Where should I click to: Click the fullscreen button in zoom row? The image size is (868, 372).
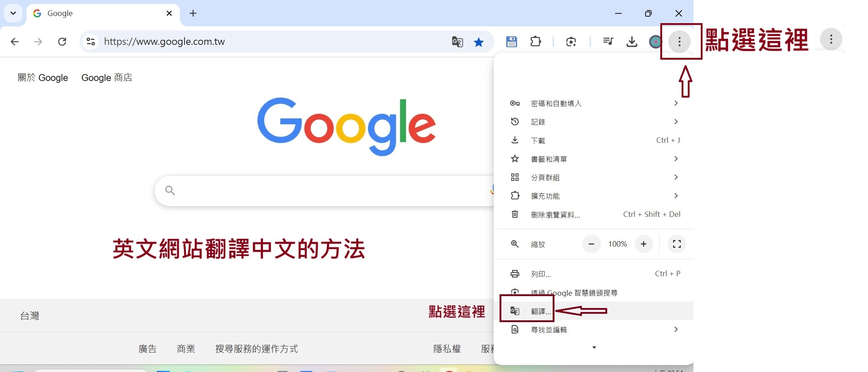[x=677, y=244]
